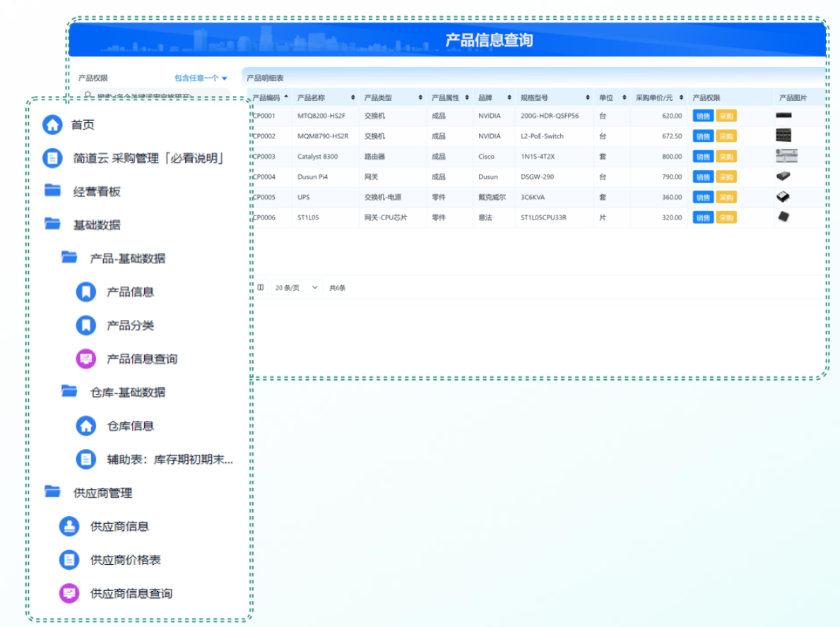
Task: Open the 20 条/页 page size dropdown
Action: click(296, 287)
